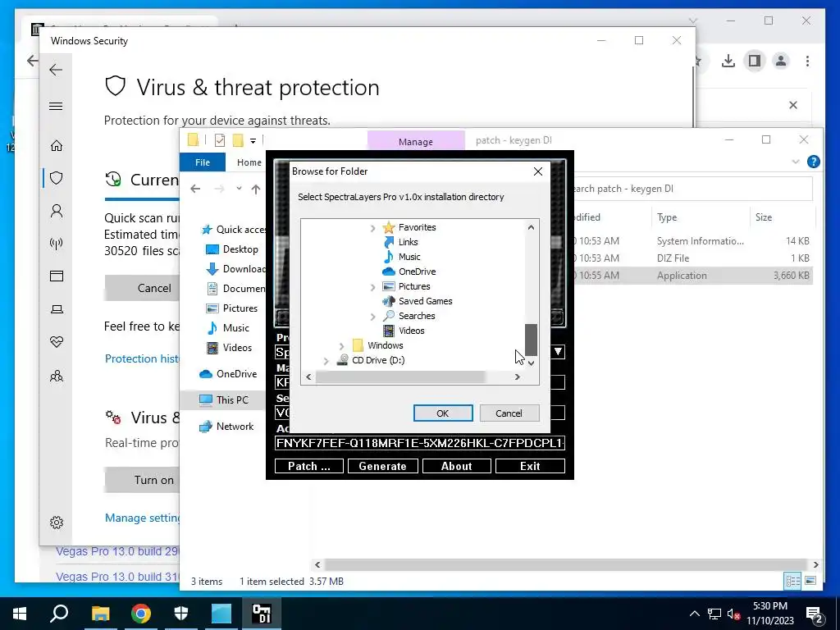
Task: Click the horizontal scroll right arrow in dialog
Action: pyautogui.click(x=517, y=377)
